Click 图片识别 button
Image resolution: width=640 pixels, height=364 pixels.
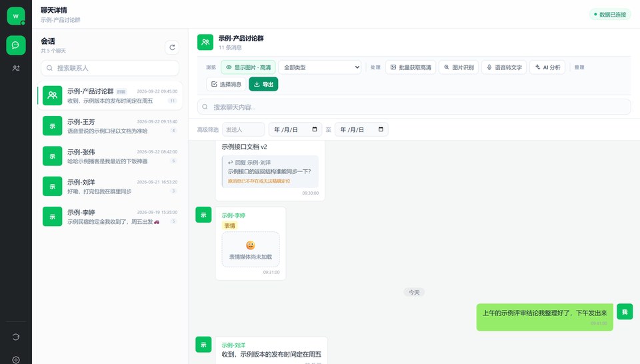459,67
